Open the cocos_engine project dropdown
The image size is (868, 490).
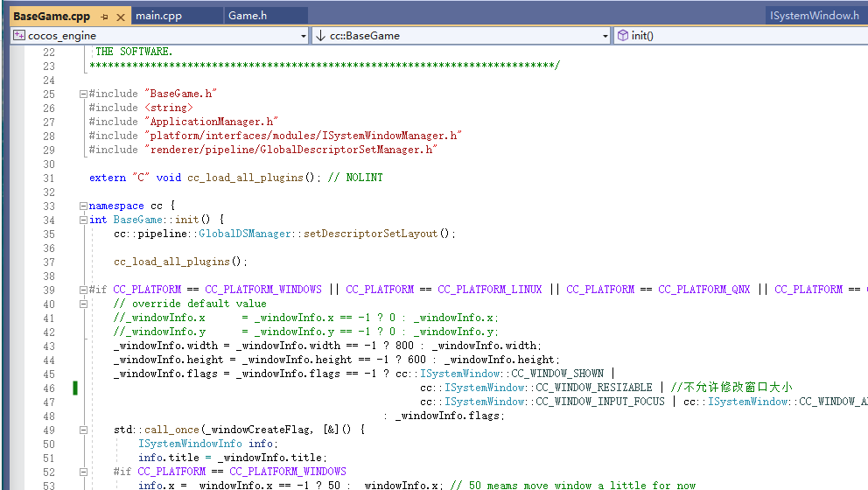click(303, 36)
